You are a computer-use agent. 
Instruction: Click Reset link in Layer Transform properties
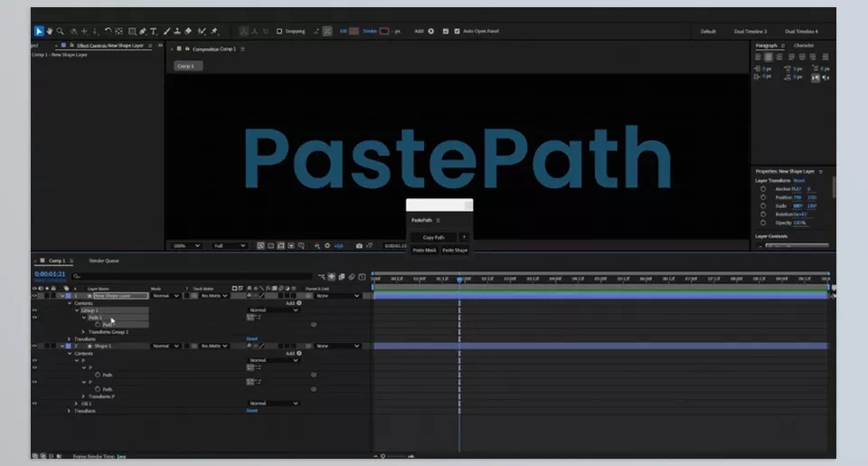click(x=798, y=181)
